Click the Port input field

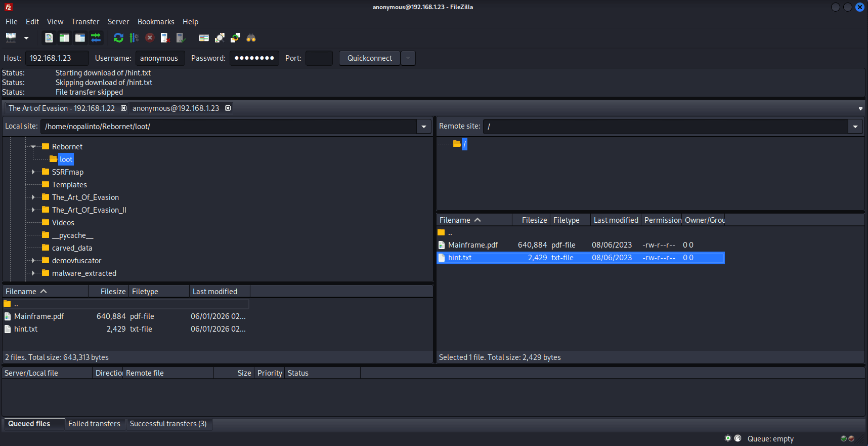319,58
